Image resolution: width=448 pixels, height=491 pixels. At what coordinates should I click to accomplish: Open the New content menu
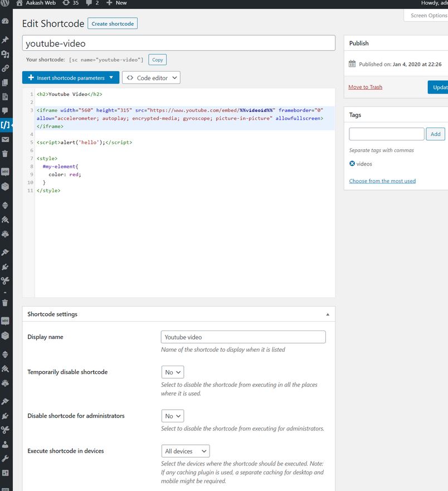click(116, 3)
